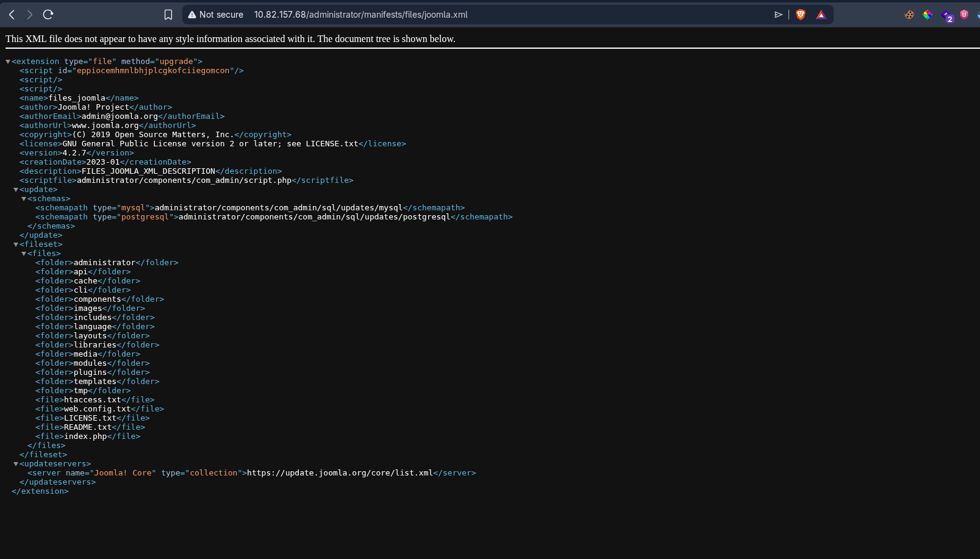Open the color wheel picker extension
The image size is (980, 559).
[x=928, y=15]
